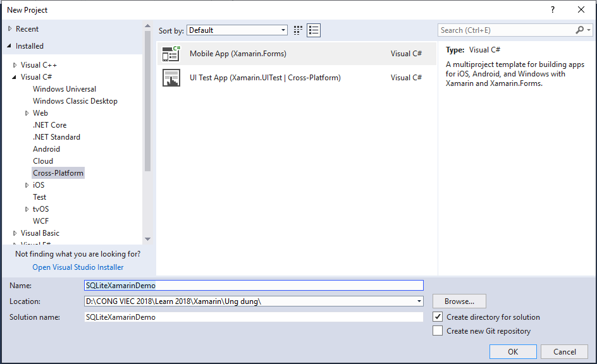Viewport: 597px width, 364px height.
Task: Select Windows Classic Desktop category
Action: pos(75,101)
